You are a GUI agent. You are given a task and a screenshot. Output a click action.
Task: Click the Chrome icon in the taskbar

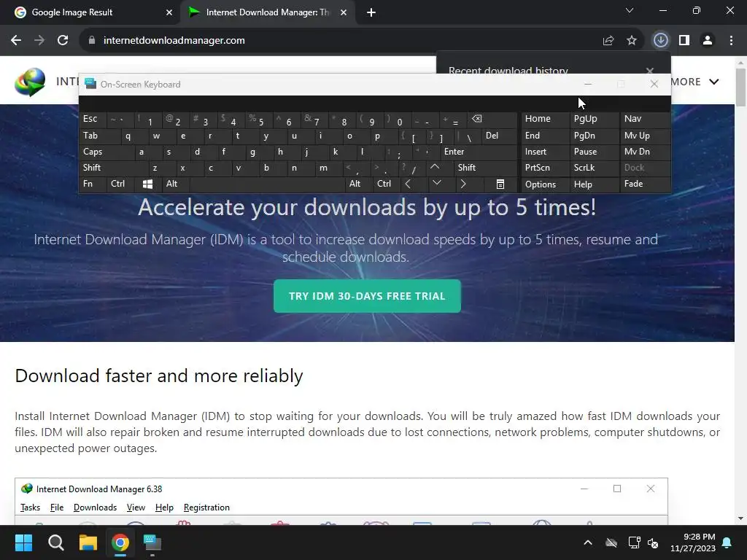click(120, 542)
